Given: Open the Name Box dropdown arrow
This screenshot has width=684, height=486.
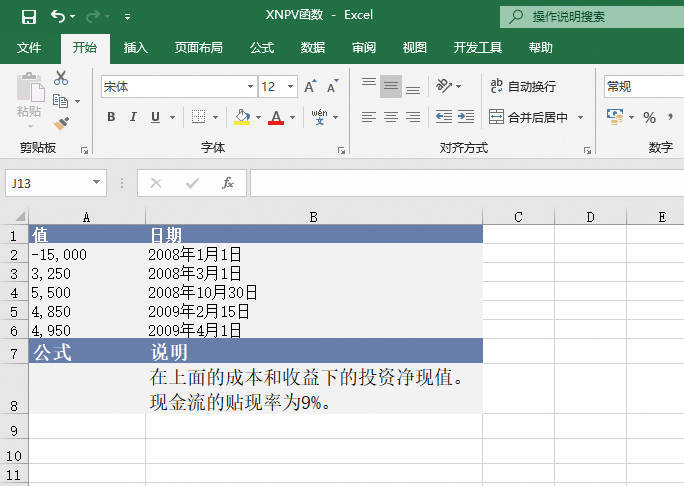Looking at the screenshot, I should coord(96,183).
